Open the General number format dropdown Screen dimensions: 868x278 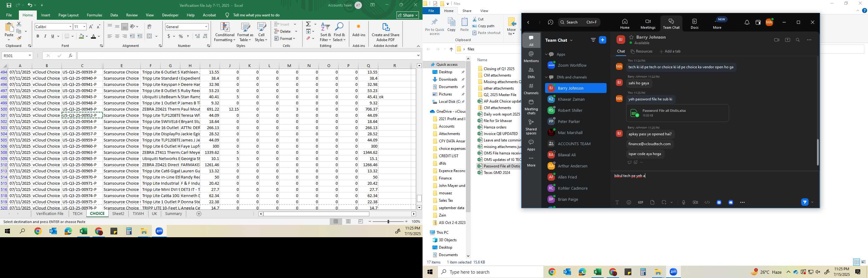(206, 27)
